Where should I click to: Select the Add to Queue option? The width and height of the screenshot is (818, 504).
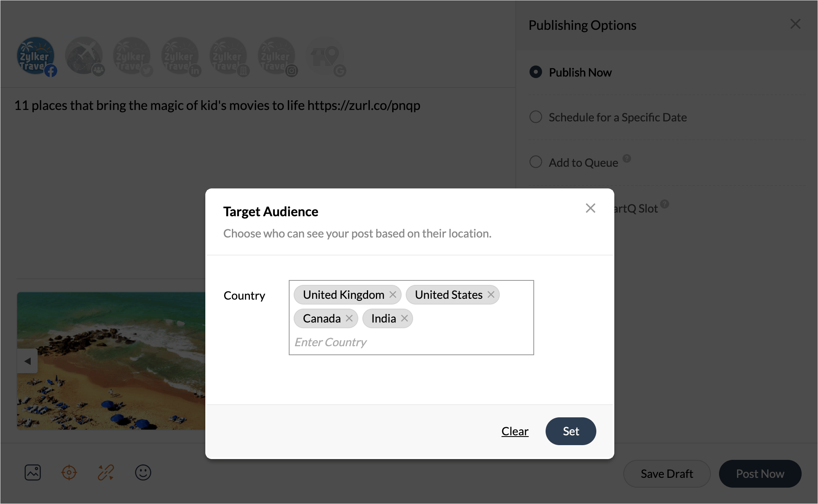point(536,162)
